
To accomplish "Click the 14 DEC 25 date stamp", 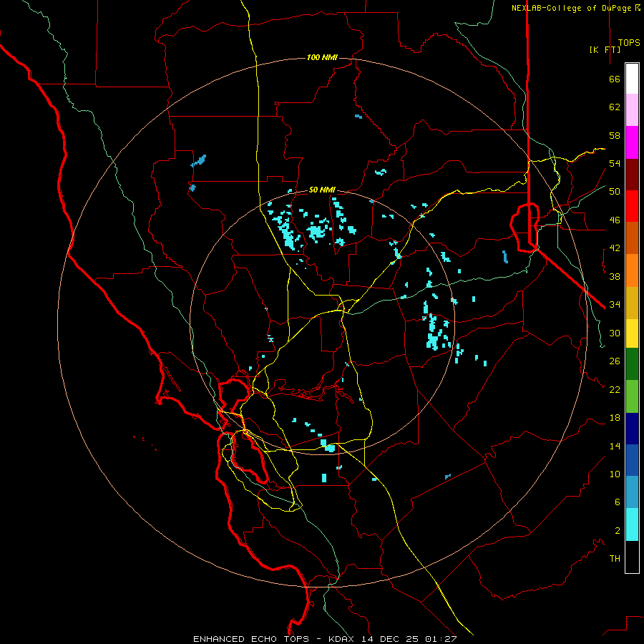I will click(x=390, y=639).
